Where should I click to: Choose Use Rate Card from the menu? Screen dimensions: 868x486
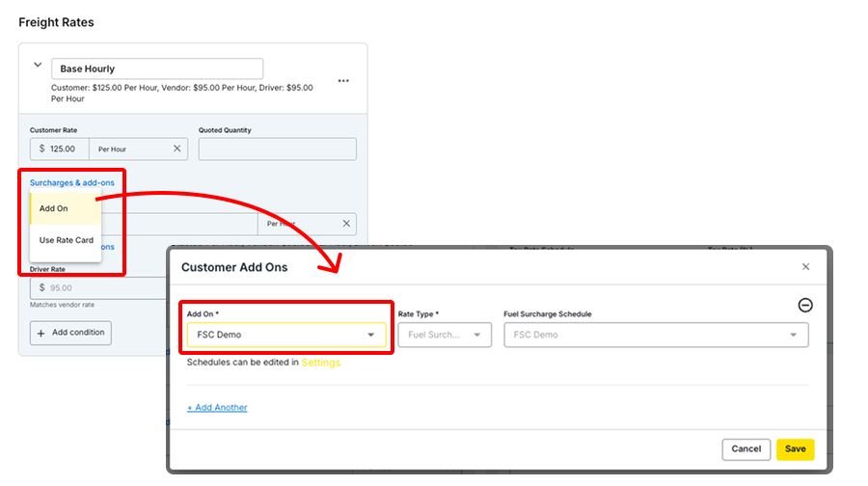66,240
